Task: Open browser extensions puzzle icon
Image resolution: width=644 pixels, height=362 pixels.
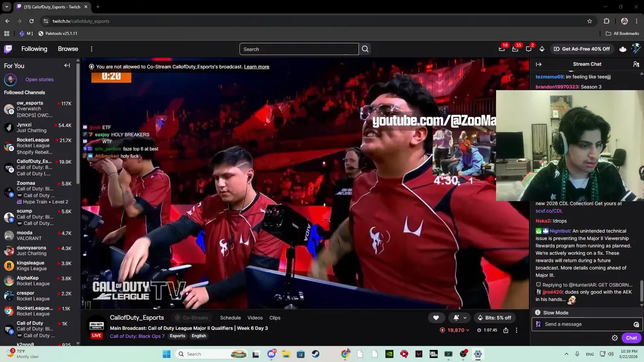Action: pyautogui.click(x=607, y=21)
